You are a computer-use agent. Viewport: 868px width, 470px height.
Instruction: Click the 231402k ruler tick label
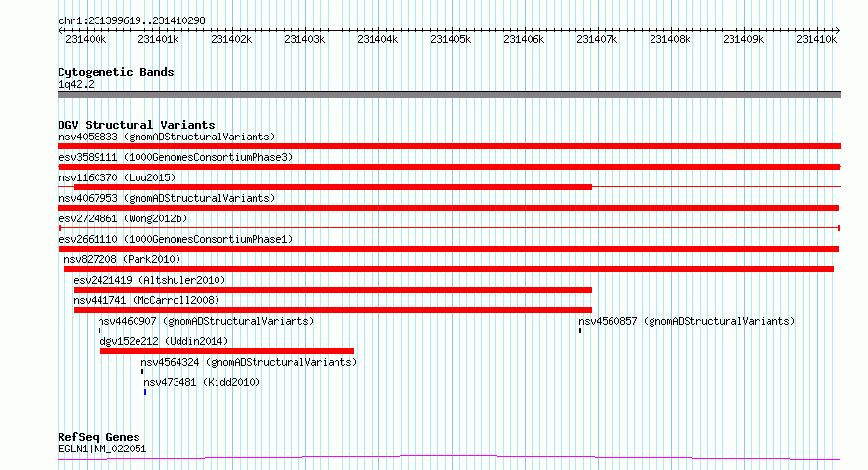[231, 40]
